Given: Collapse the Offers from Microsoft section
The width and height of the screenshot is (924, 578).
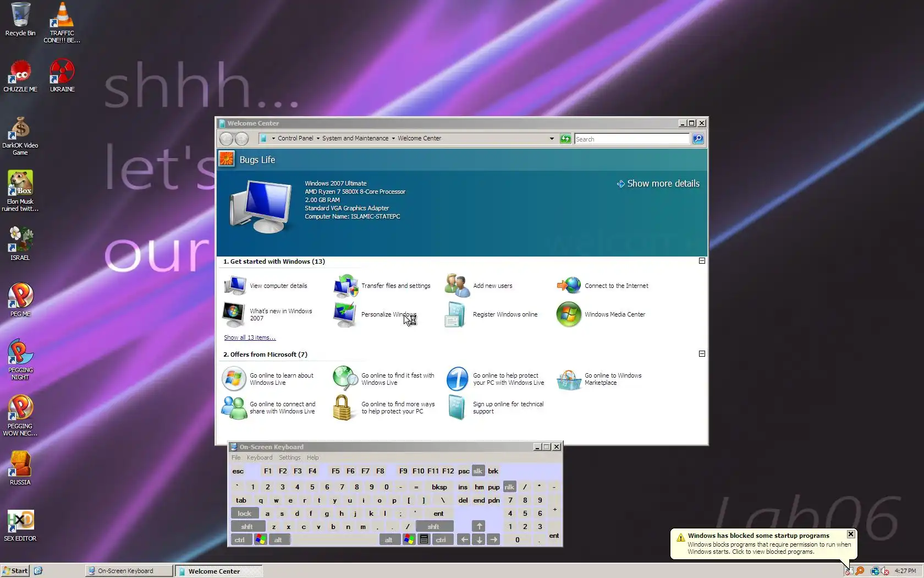Looking at the screenshot, I should pos(702,354).
